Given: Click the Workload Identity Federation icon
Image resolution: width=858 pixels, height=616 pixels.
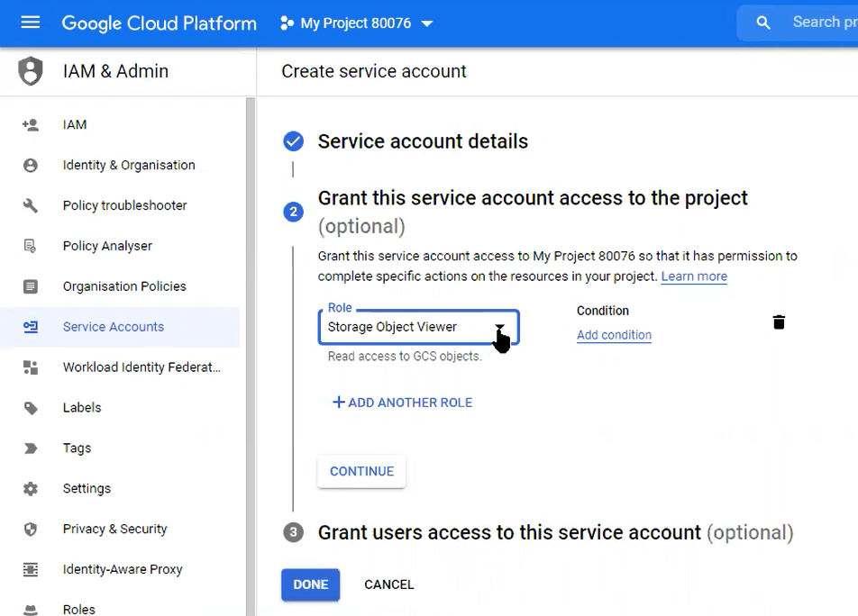Looking at the screenshot, I should [x=31, y=367].
